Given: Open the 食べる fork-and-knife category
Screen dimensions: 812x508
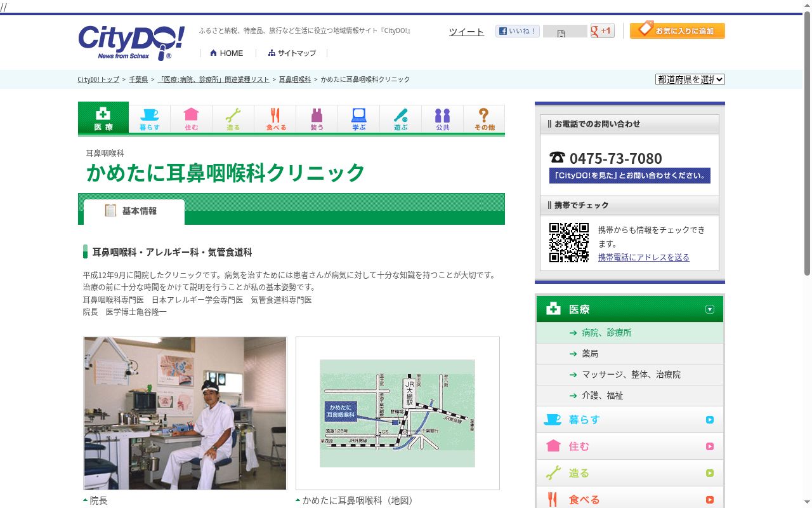Looking at the screenshot, I should (275, 119).
